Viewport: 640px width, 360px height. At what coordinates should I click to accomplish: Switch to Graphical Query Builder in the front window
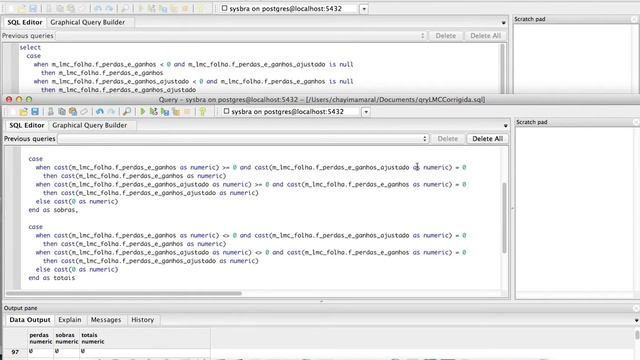pyautogui.click(x=89, y=125)
